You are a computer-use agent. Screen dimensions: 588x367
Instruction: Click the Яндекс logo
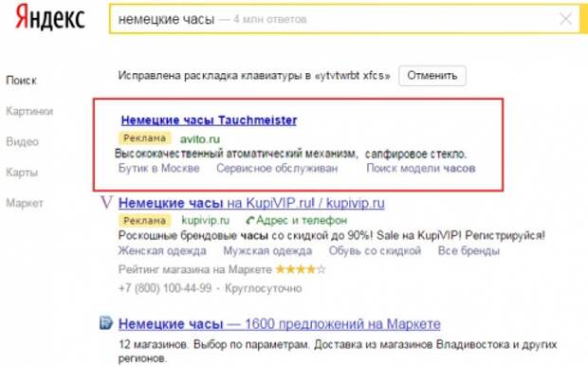(x=50, y=17)
